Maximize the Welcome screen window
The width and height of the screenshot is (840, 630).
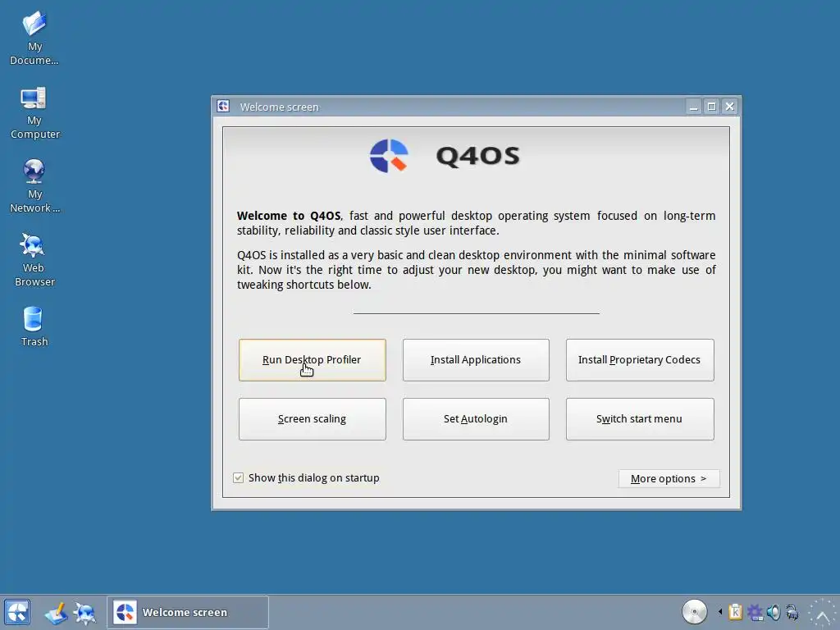point(711,107)
